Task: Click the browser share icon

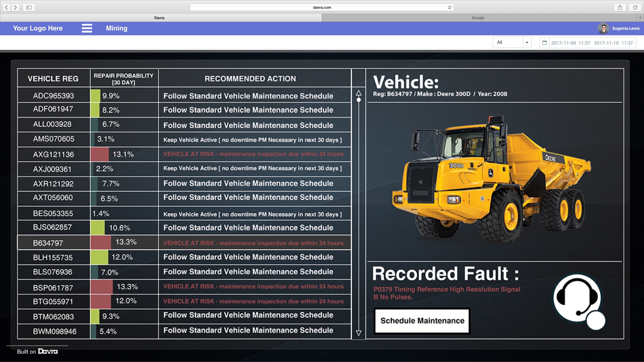Action: click(620, 7)
